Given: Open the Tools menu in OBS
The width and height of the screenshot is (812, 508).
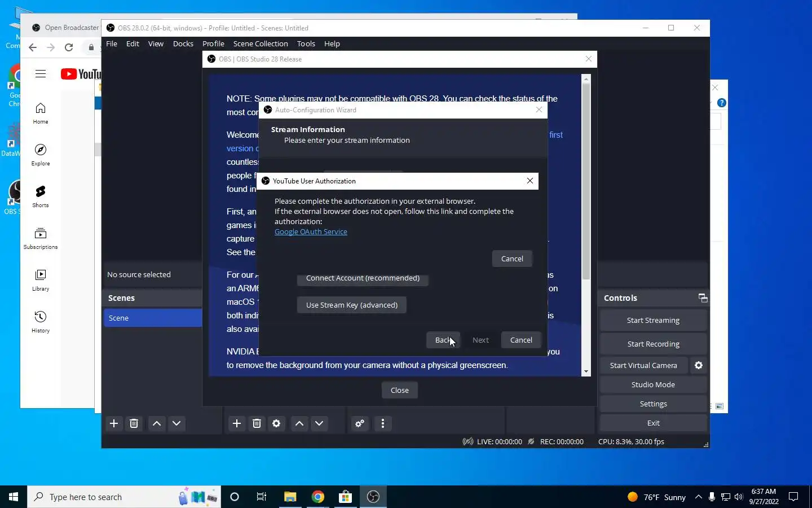Looking at the screenshot, I should [x=306, y=43].
